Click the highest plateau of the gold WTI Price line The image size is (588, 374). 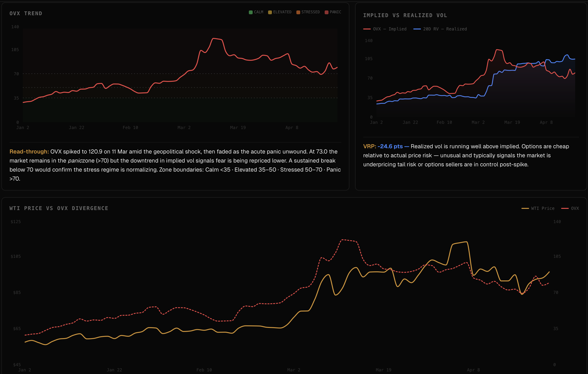(460, 243)
